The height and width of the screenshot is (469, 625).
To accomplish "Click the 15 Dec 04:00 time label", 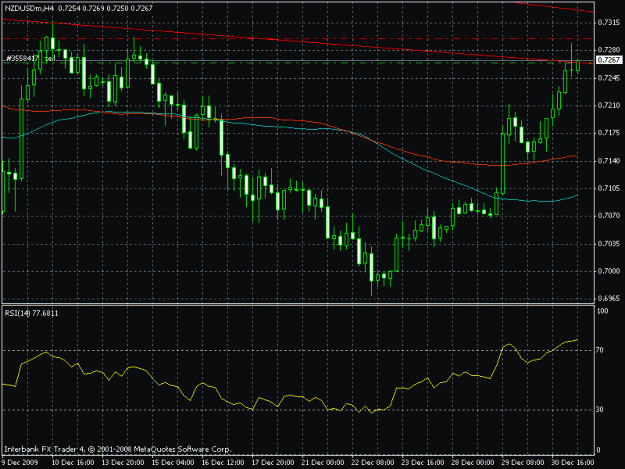I will point(173,462).
